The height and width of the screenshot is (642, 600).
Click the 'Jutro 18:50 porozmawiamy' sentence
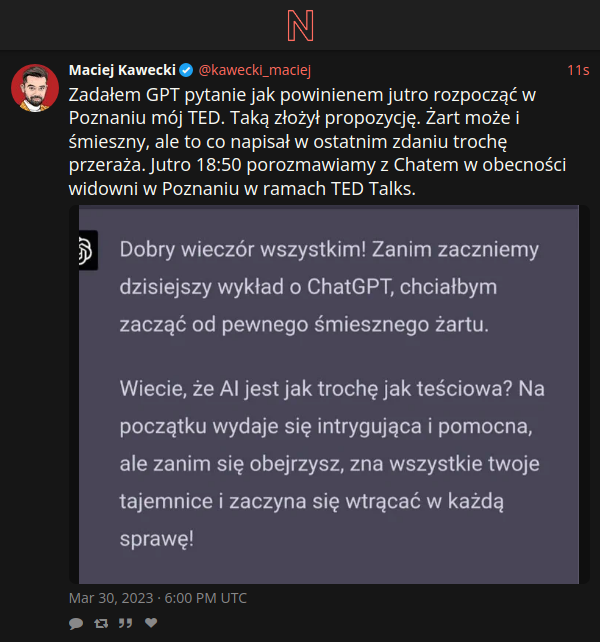point(370,166)
